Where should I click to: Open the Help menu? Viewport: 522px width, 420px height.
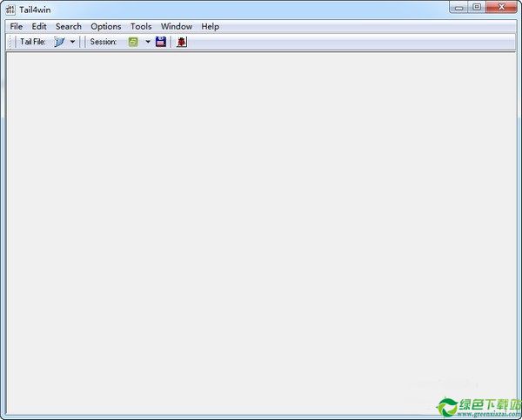point(210,26)
